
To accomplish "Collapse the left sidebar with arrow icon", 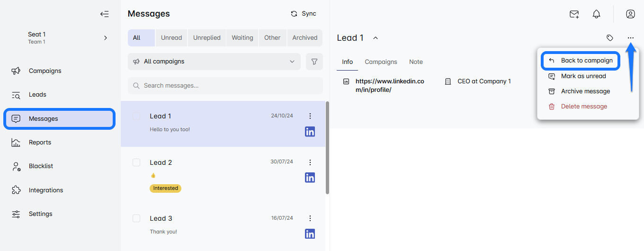I will pyautogui.click(x=105, y=14).
